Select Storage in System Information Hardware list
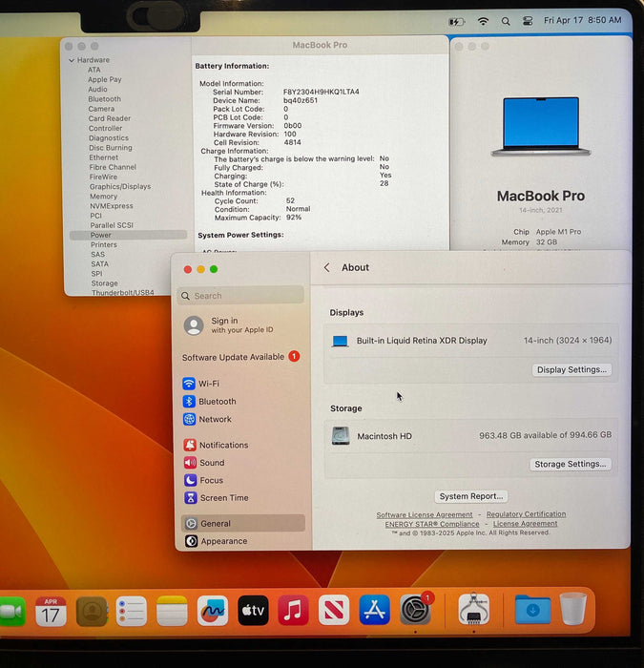 [104, 283]
